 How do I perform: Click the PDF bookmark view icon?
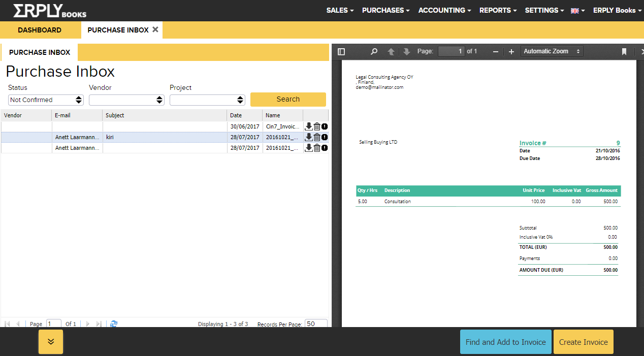tap(624, 51)
